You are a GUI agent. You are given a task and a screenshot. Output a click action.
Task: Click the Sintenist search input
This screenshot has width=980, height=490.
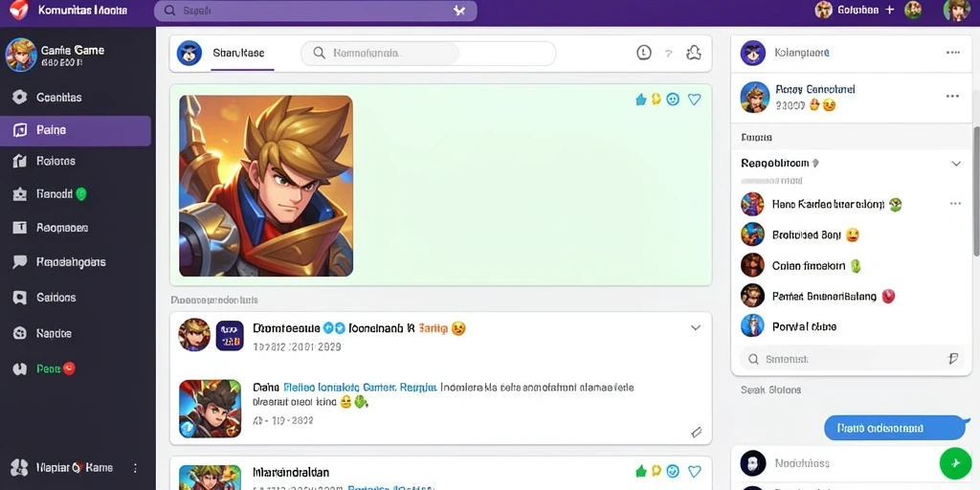pyautogui.click(x=851, y=359)
